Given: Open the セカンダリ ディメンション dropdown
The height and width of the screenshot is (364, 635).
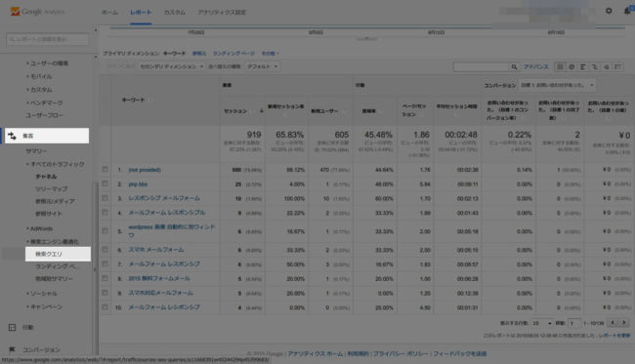Looking at the screenshot, I should click(x=171, y=66).
